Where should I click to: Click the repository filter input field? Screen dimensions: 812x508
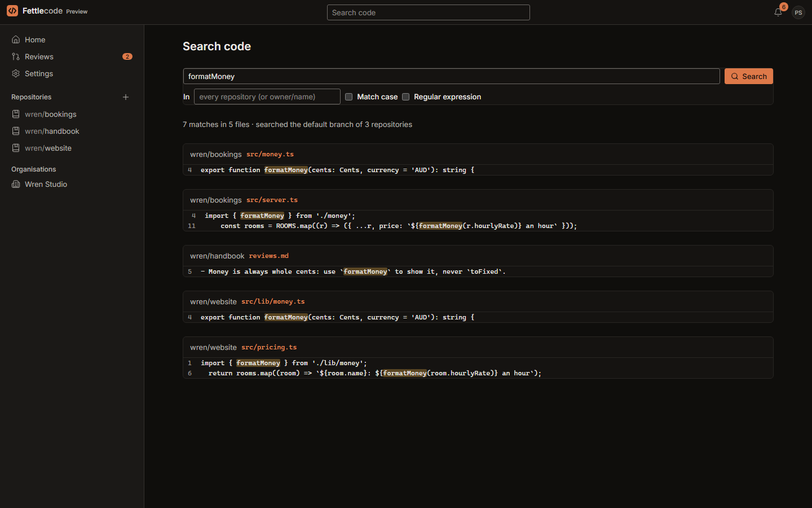[267, 97]
